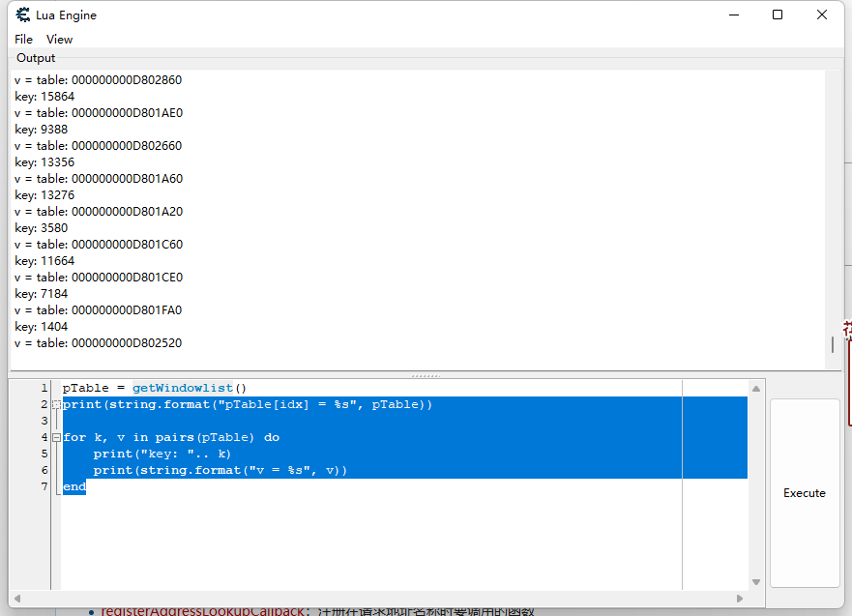Click the 'key: 3580' output line

(42, 228)
